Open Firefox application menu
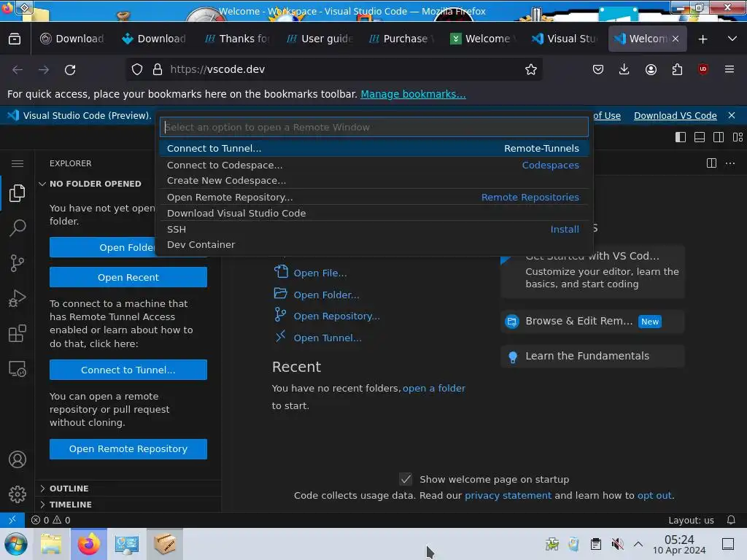The height and width of the screenshot is (560, 747). (x=729, y=69)
